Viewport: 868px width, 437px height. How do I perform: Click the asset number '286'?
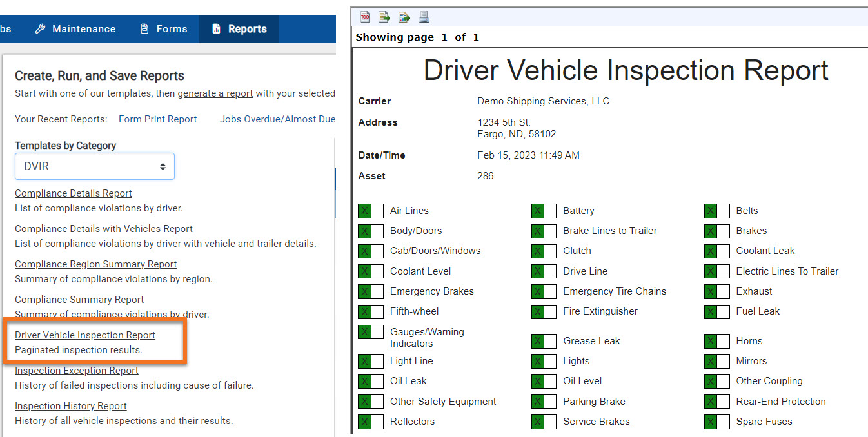click(x=485, y=176)
